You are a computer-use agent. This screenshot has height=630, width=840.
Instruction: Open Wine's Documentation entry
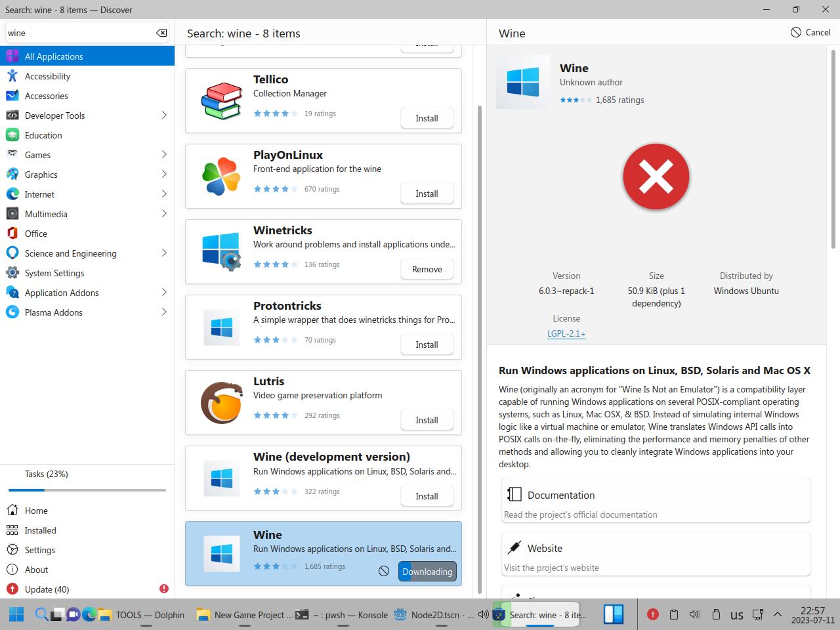click(656, 501)
